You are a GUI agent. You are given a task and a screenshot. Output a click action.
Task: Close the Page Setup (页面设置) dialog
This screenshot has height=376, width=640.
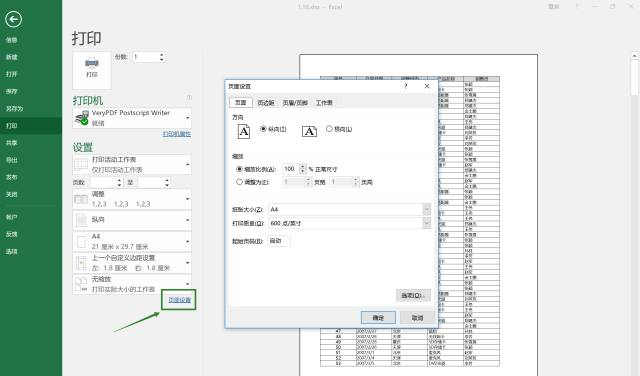[x=427, y=86]
